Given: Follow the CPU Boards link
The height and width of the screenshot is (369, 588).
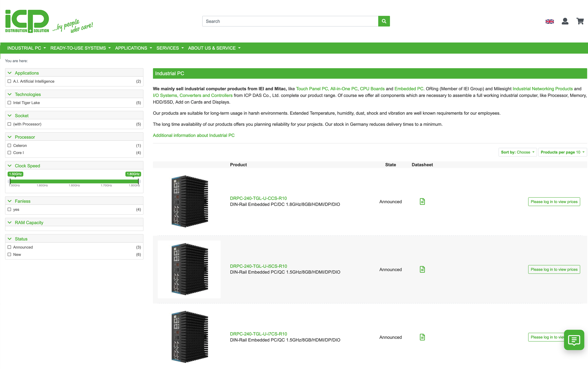Looking at the screenshot, I should pyautogui.click(x=372, y=89).
